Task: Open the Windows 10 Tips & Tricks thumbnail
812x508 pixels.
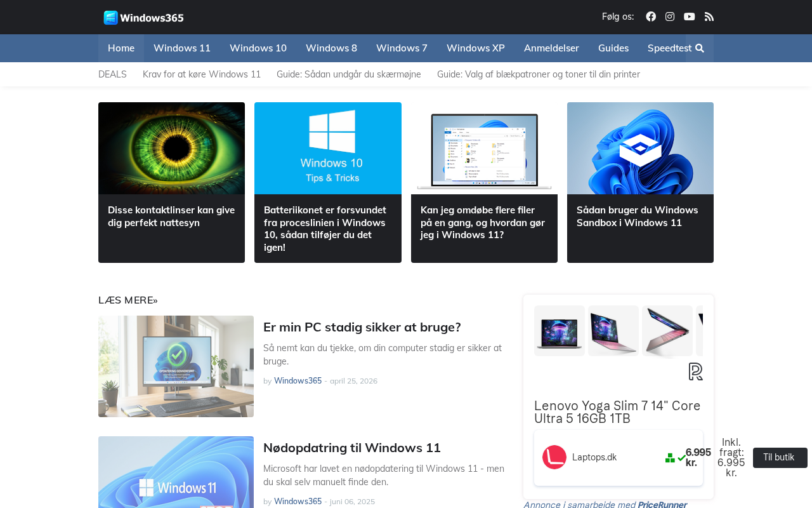Action: [328, 148]
